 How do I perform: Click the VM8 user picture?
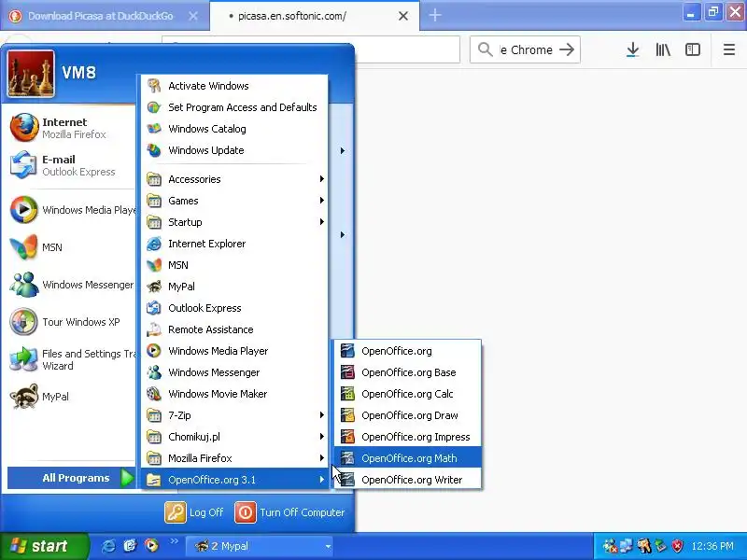[31, 74]
